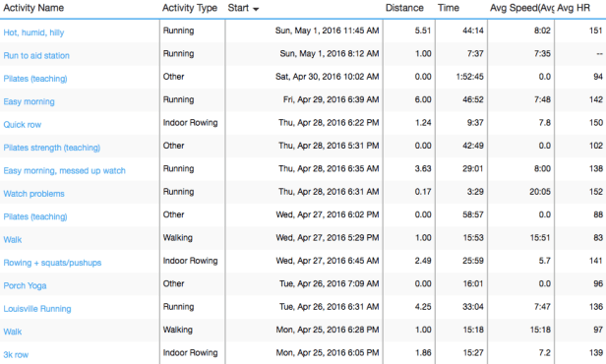
Task: Select the start date 'Wed, Apr 27, 2016 6:45 AM'
Action: tap(328, 261)
